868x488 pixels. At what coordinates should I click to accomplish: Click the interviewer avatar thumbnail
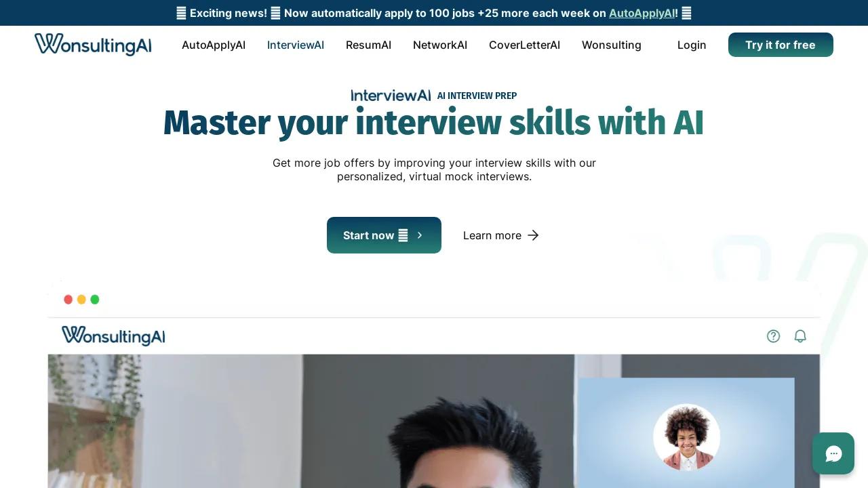tap(686, 437)
